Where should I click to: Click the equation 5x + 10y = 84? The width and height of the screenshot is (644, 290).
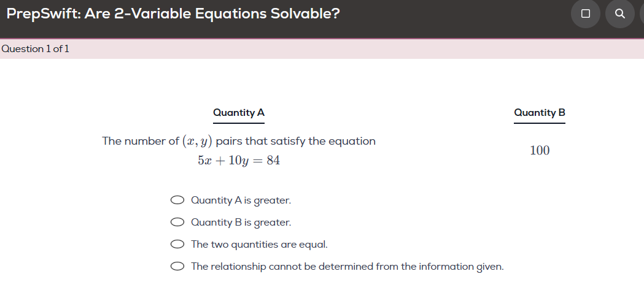click(239, 161)
